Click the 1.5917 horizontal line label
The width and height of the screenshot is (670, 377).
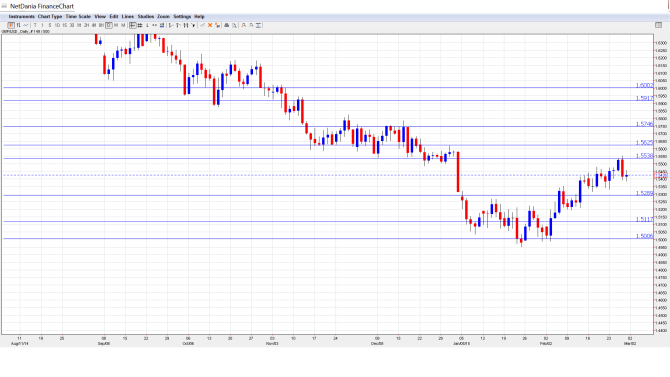coord(644,98)
